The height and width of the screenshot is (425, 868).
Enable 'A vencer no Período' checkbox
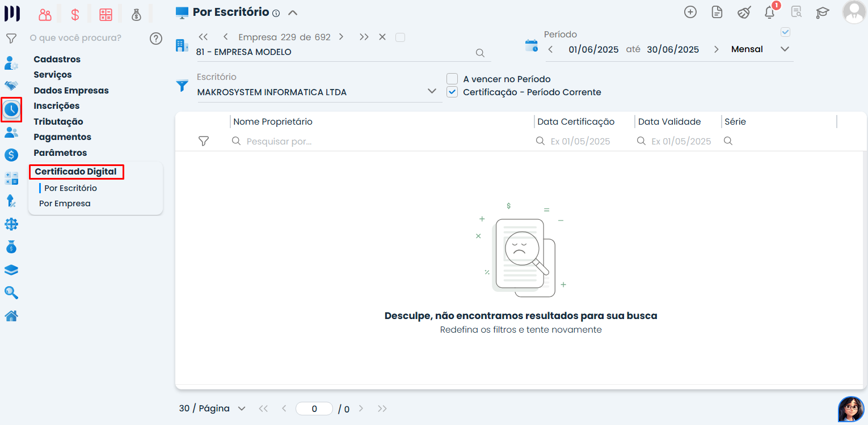click(452, 79)
